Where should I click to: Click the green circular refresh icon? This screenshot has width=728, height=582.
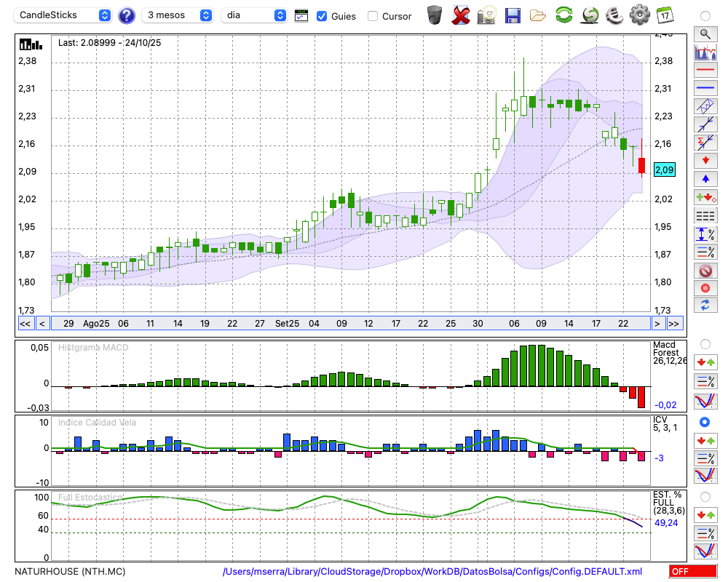tap(563, 15)
